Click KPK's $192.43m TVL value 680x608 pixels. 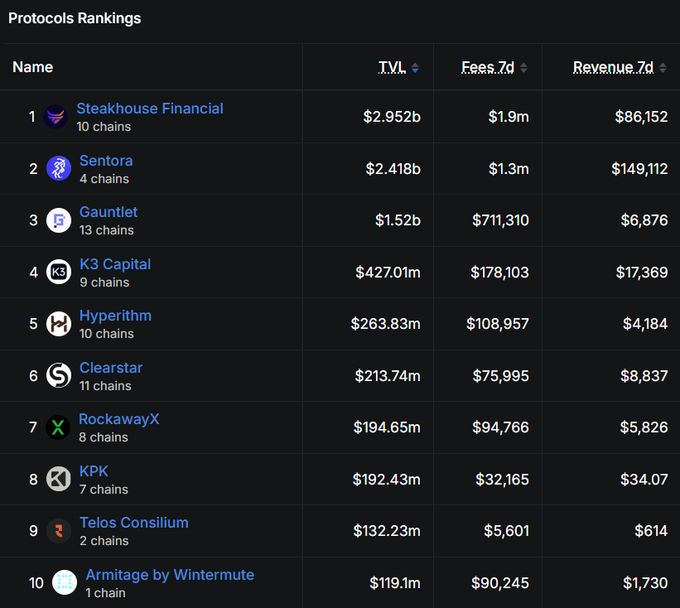point(387,480)
